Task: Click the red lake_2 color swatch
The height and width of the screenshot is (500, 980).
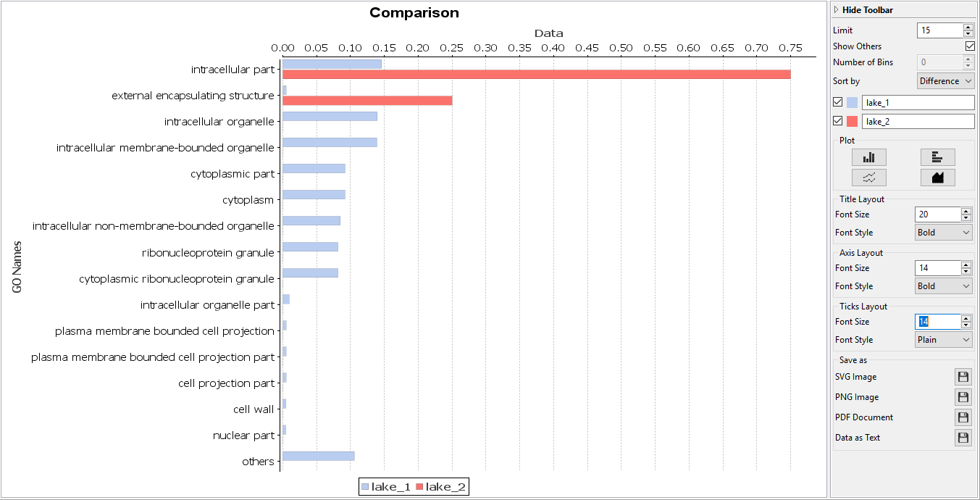Action: (853, 121)
